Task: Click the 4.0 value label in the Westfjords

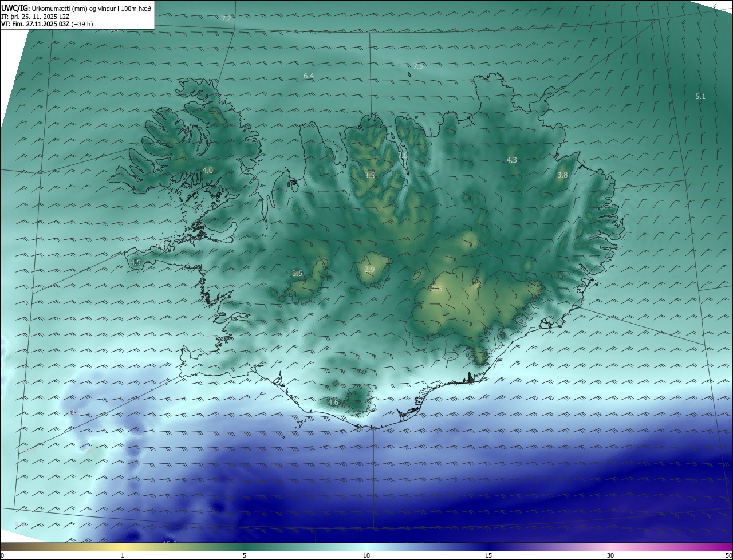Action: click(208, 170)
